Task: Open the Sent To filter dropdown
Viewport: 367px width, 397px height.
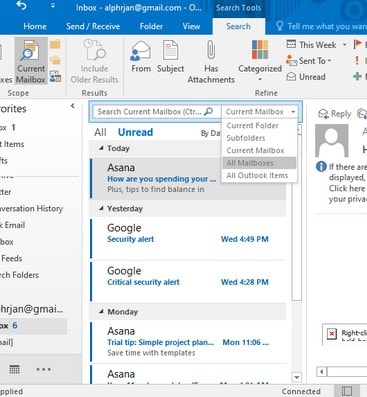Action: pyautogui.click(x=309, y=61)
